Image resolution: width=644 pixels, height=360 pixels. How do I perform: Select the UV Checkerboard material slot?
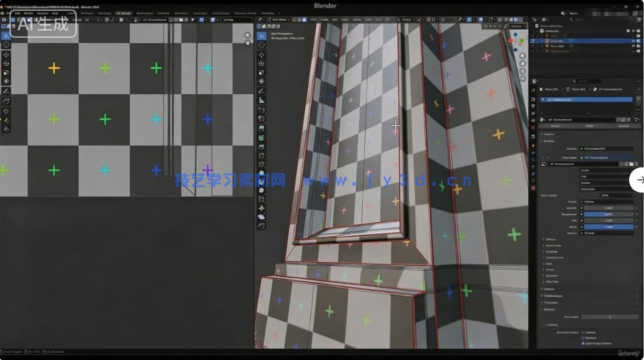(586, 99)
